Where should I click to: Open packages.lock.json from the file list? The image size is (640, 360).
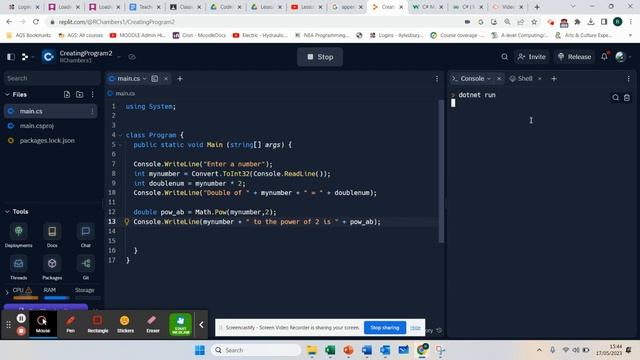pos(47,140)
